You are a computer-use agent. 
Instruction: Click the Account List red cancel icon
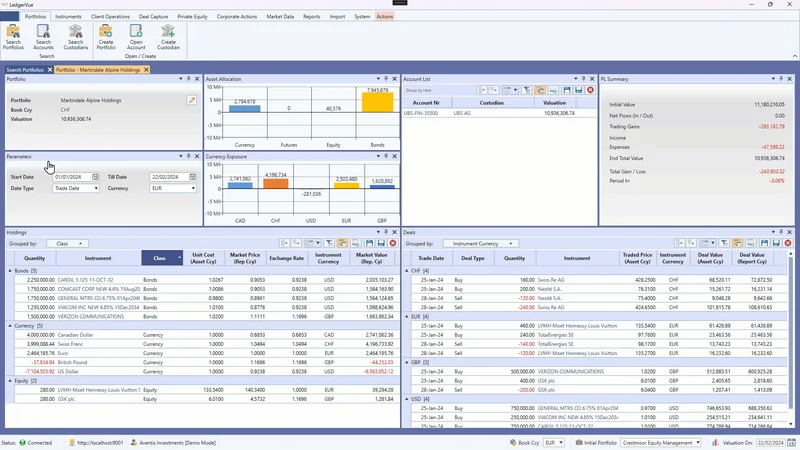(590, 90)
